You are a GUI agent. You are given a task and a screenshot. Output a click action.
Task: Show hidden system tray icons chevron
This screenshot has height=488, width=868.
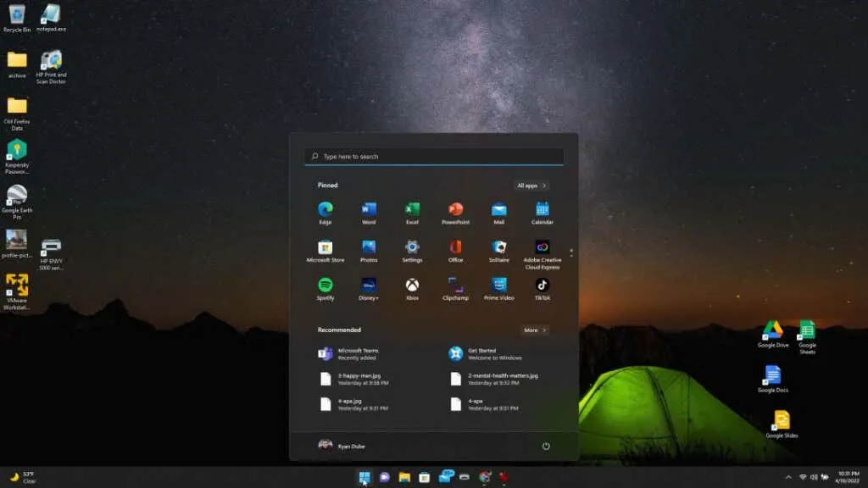[788, 478]
